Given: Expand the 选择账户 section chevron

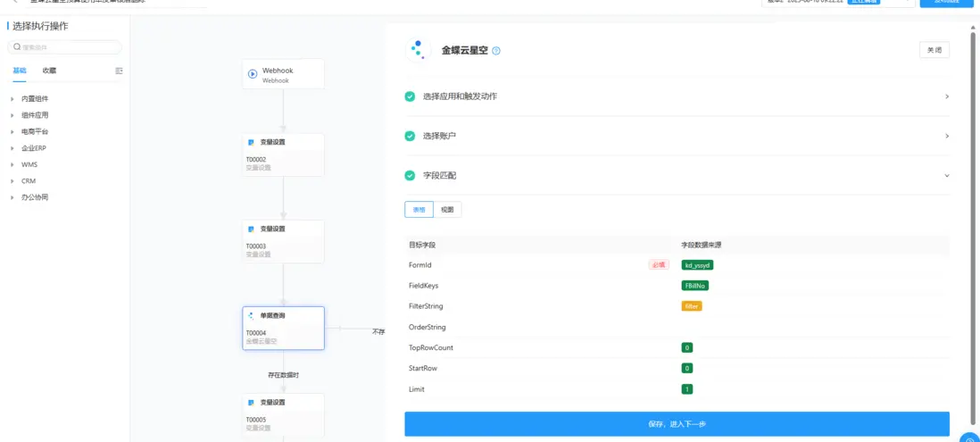Looking at the screenshot, I should click(947, 136).
